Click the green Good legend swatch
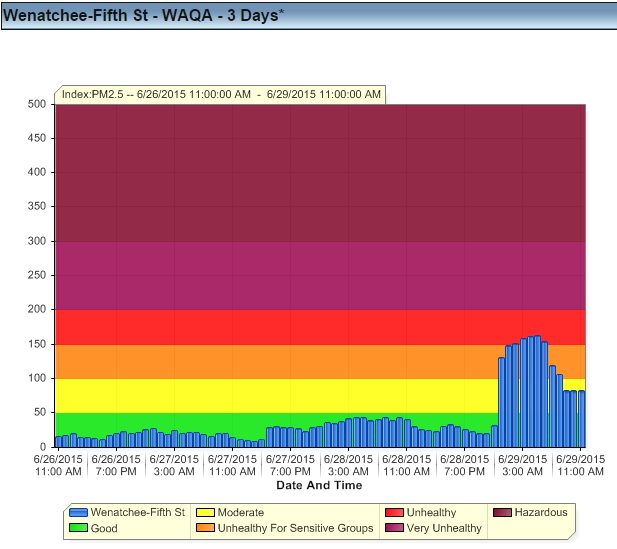 [78, 528]
